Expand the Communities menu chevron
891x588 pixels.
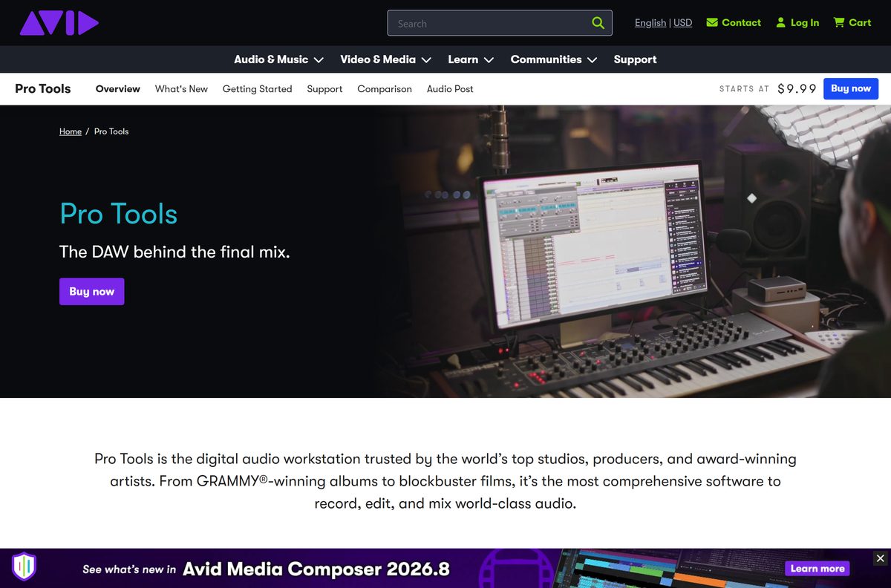(x=592, y=60)
